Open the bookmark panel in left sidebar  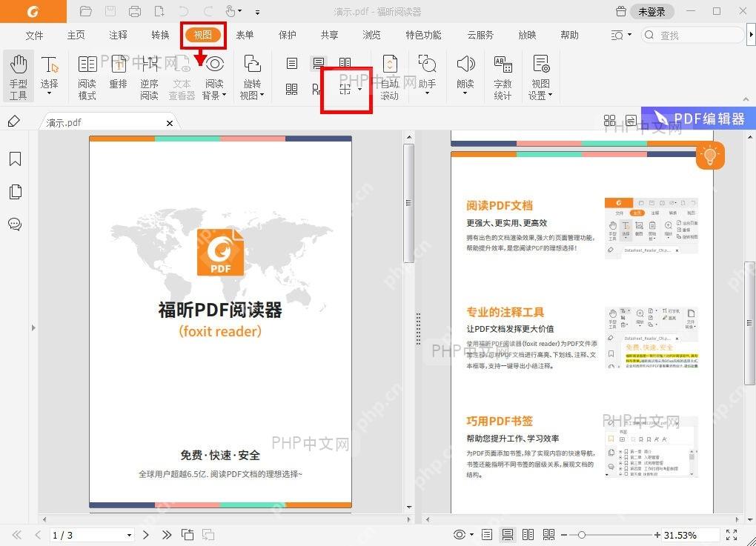15,159
